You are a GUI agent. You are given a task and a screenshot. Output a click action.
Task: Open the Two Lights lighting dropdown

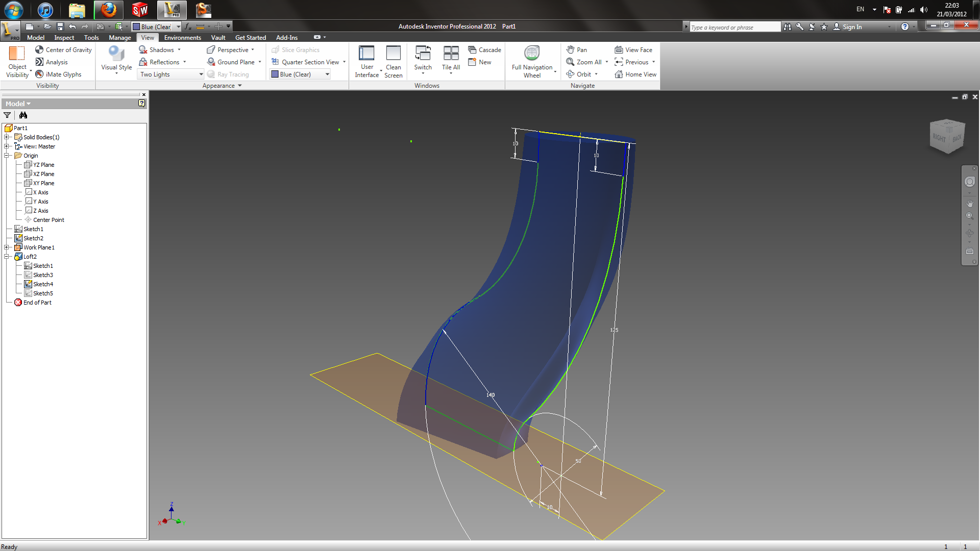[x=201, y=74]
